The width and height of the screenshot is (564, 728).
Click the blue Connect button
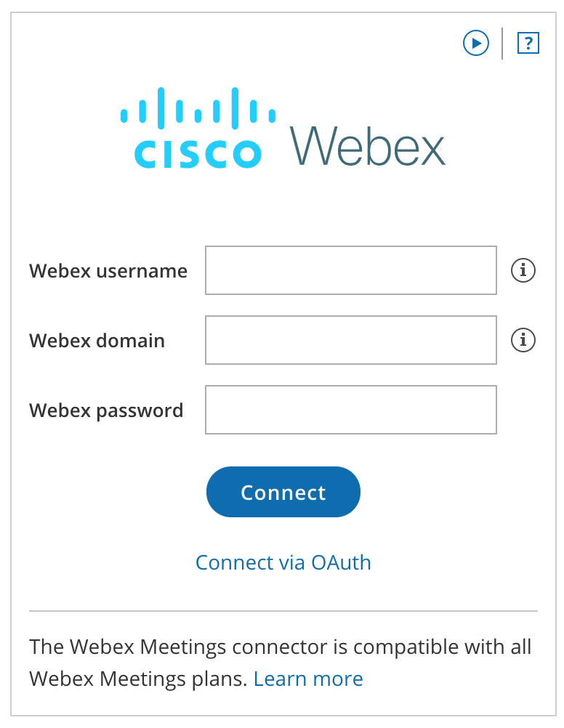click(283, 492)
